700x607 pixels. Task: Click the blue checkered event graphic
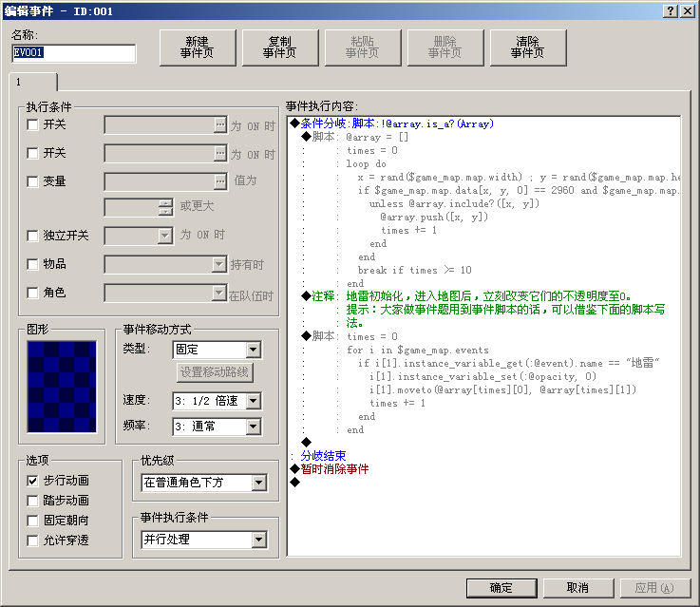62,387
